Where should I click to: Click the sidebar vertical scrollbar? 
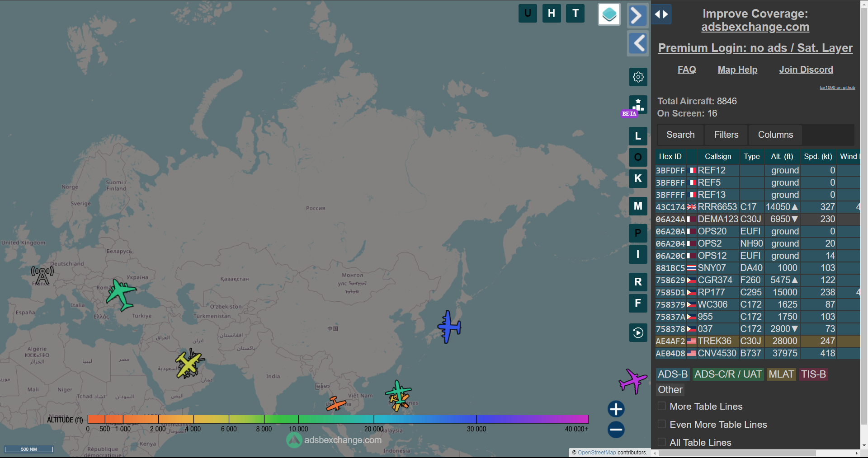click(x=864, y=216)
